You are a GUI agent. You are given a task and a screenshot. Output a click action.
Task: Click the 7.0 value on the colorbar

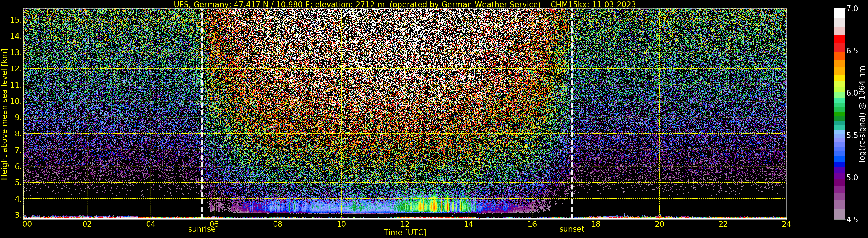pyautogui.click(x=852, y=9)
